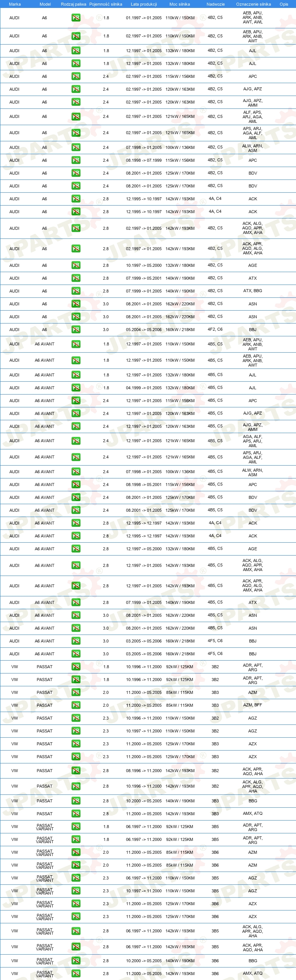Select the date cell 10.1997 -> 05.2000
This screenshot has height=980, width=296.
(x=144, y=265)
